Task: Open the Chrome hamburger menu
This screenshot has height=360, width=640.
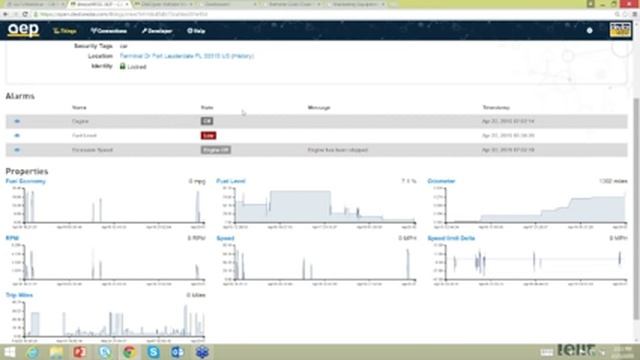Action: (635, 14)
